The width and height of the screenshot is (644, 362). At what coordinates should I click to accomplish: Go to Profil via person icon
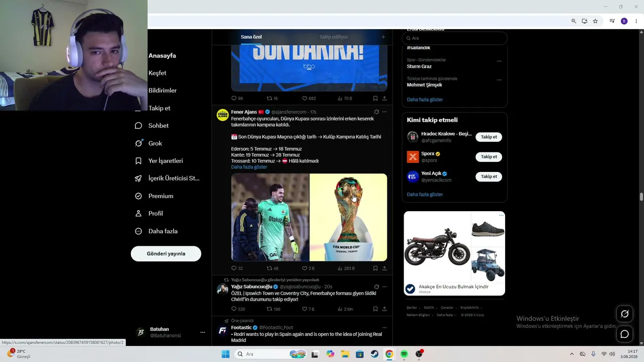[138, 214]
